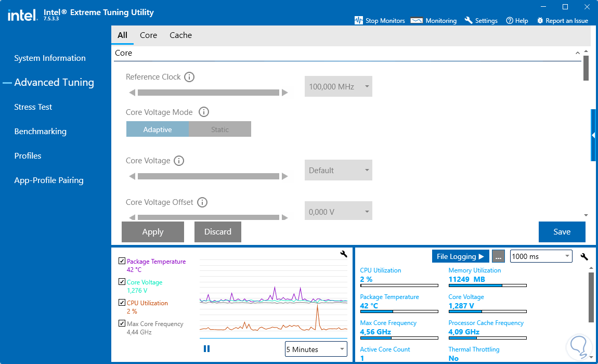Viewport: 598px width, 364px height.
Task: Open the 1000 ms logging interval dropdown
Action: (541, 256)
